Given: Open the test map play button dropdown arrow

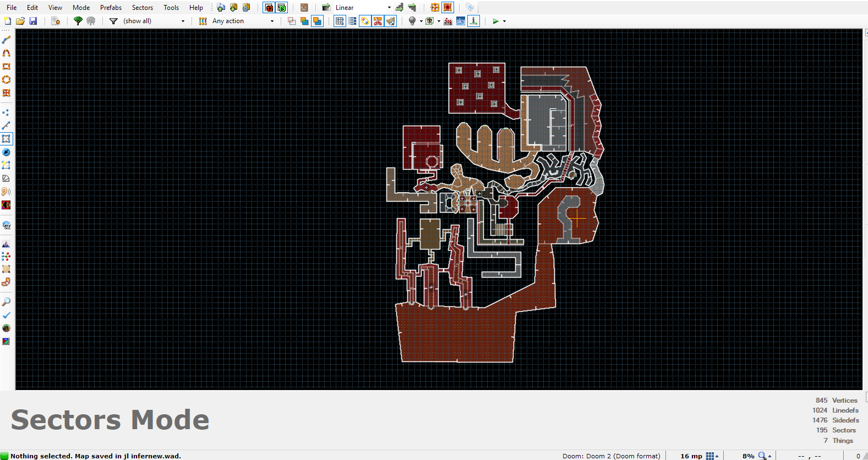Looking at the screenshot, I should click(504, 21).
